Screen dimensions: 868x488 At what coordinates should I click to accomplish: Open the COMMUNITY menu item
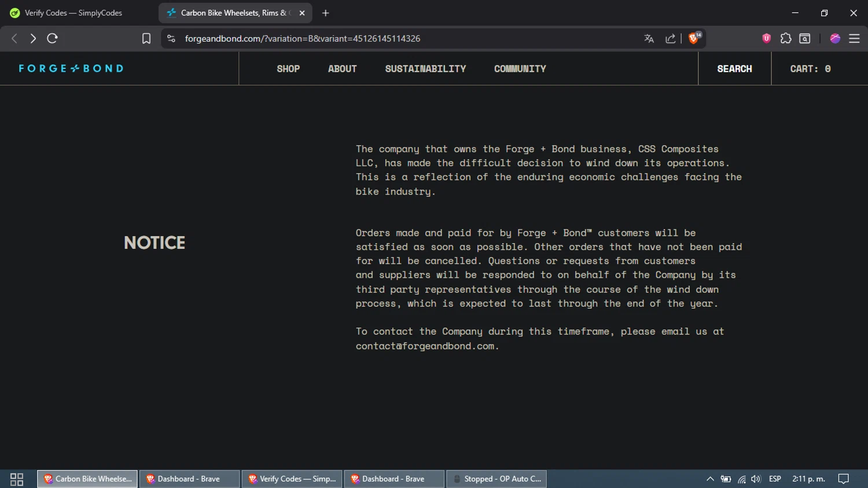coord(520,69)
